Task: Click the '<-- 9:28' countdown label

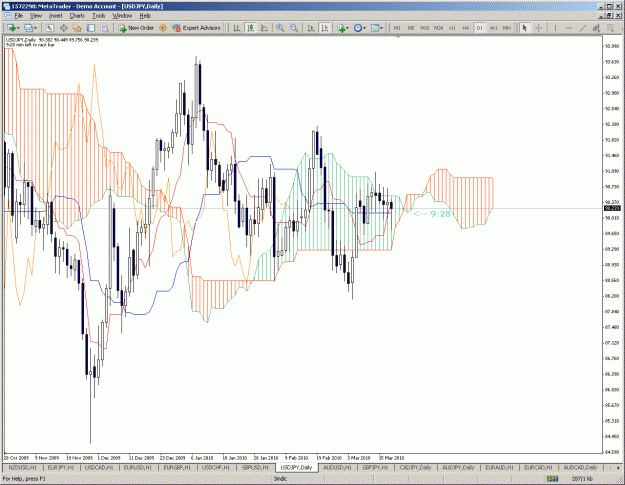Action: [x=432, y=214]
